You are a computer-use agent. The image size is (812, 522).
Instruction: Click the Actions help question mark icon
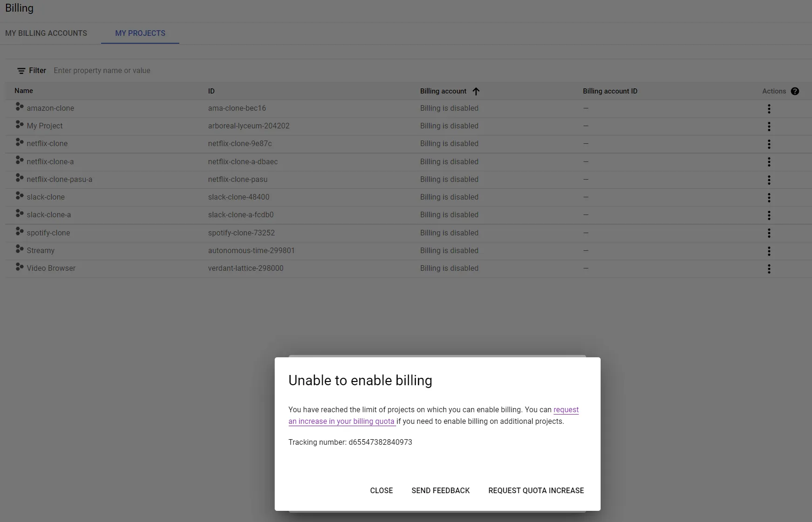click(x=795, y=91)
